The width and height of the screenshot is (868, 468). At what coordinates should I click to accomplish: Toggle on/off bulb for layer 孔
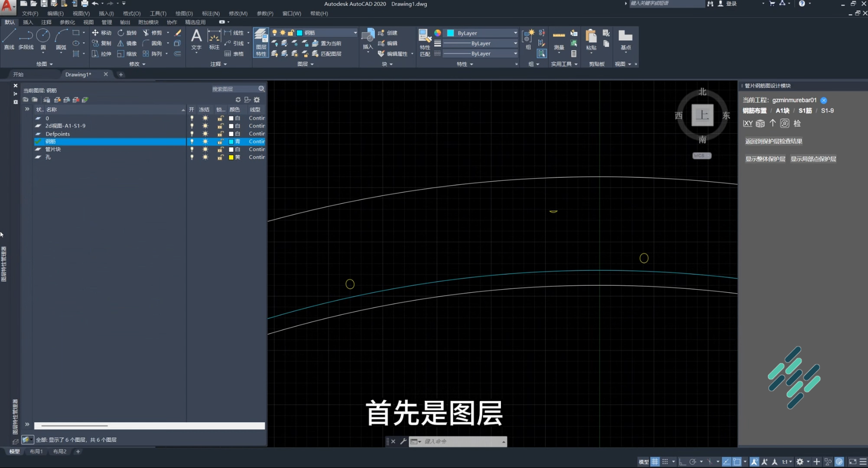(192, 158)
